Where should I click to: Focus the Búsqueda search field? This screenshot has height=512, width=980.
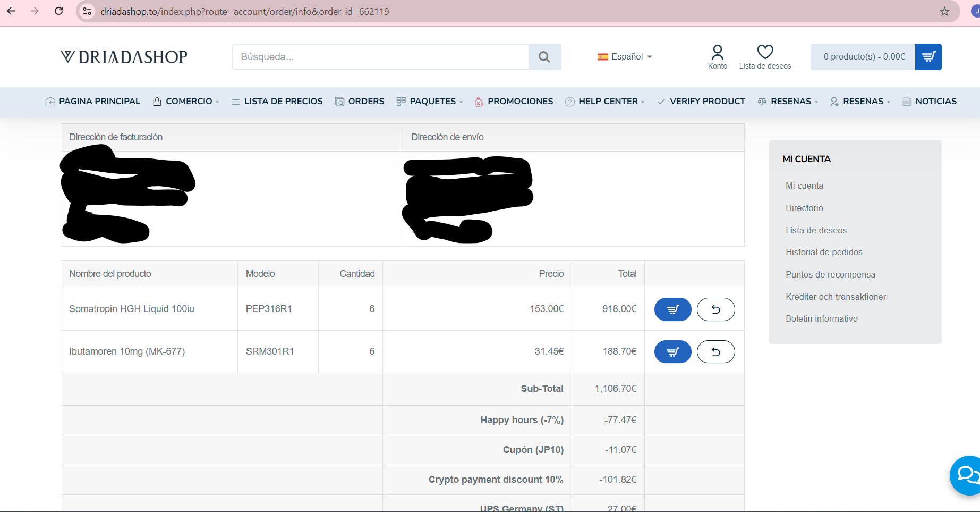pos(380,57)
